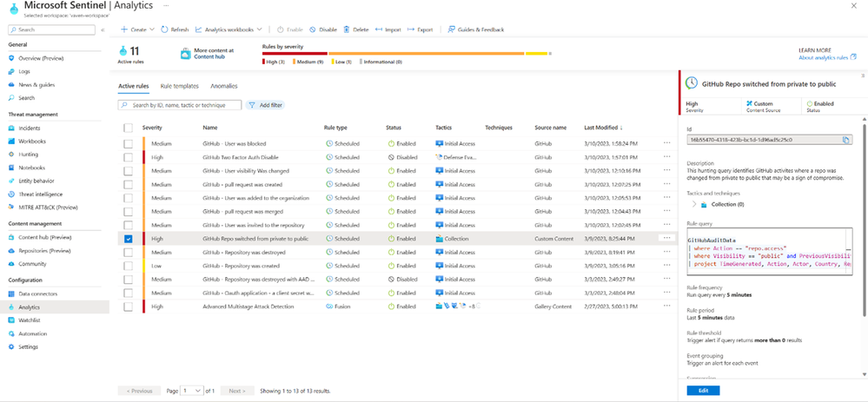Click the High severity legend swatch

(263, 62)
